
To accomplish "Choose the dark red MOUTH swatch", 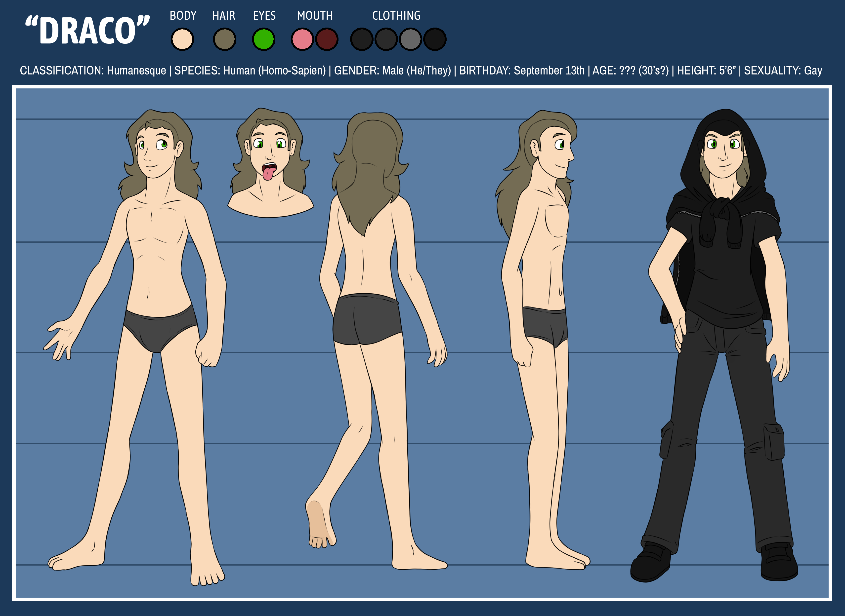I will pos(327,39).
